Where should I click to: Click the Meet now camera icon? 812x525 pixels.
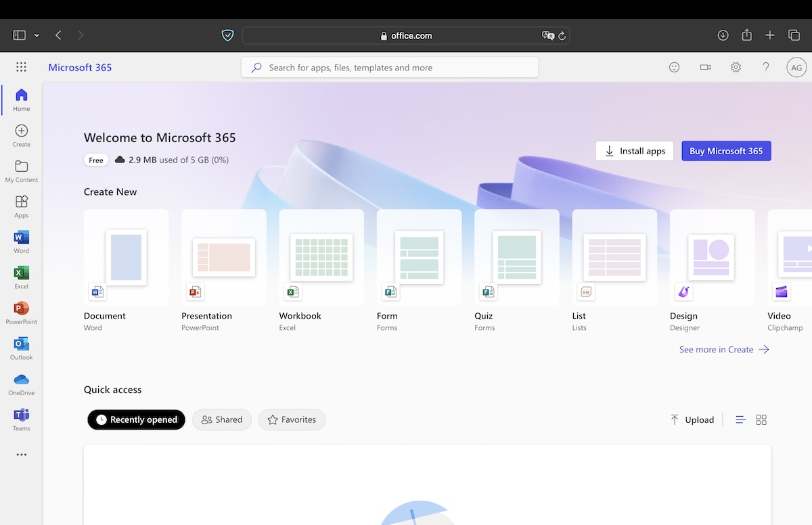705,67
